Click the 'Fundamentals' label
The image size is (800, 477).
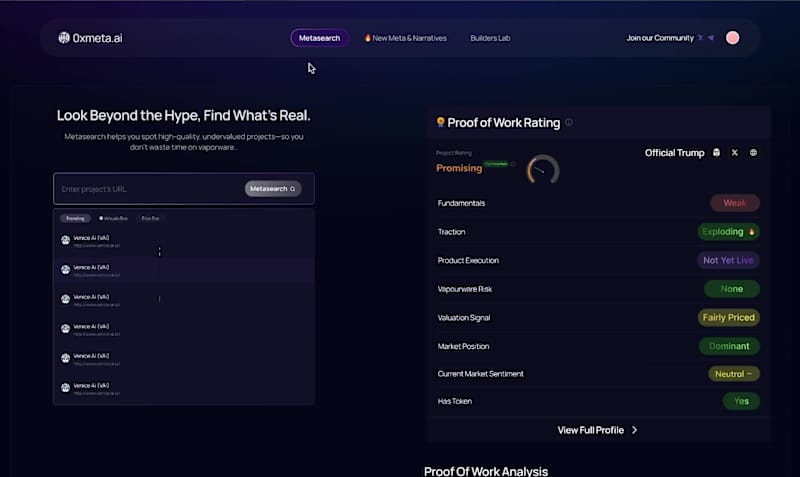[461, 203]
